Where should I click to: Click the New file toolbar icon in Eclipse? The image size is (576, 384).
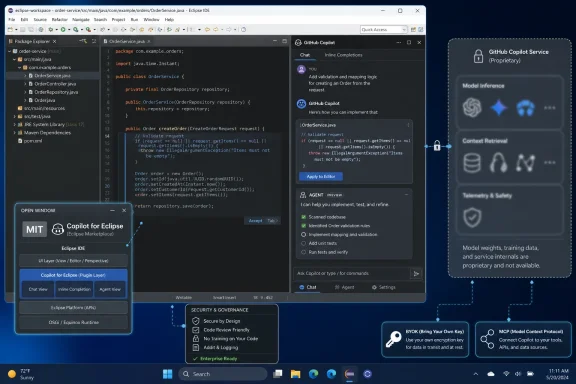(x=10, y=29)
